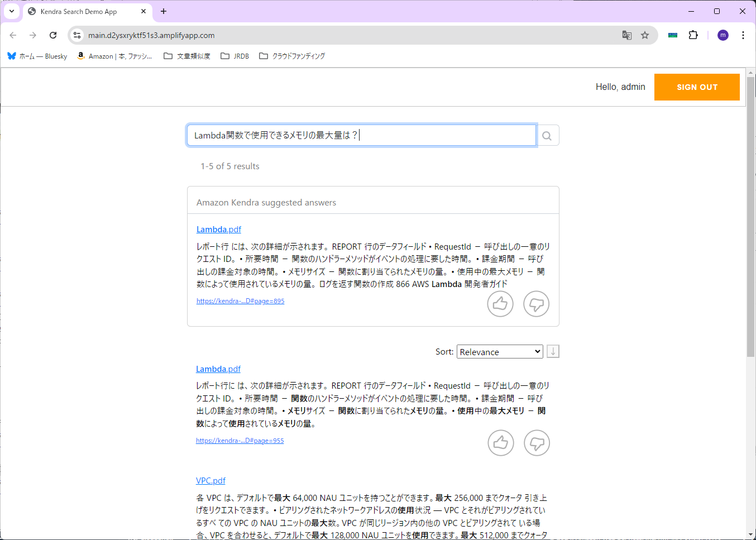Viewport: 756px width, 540px height.
Task: View site information icon
Action: (77, 35)
